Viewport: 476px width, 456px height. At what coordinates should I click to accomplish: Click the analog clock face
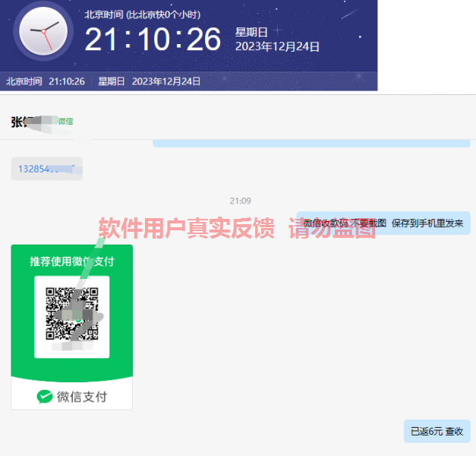pyautogui.click(x=43, y=31)
